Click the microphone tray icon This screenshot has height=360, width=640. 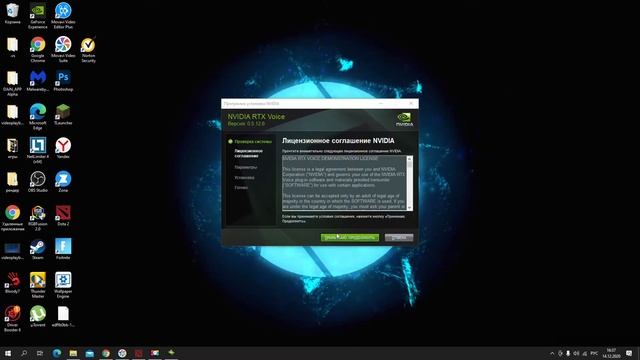tap(568, 353)
